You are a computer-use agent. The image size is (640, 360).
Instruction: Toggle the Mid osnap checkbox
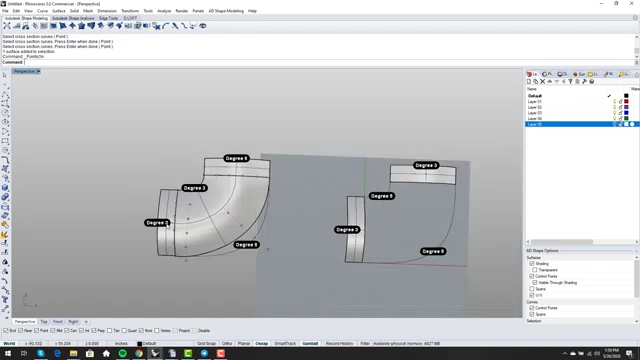[53, 331]
